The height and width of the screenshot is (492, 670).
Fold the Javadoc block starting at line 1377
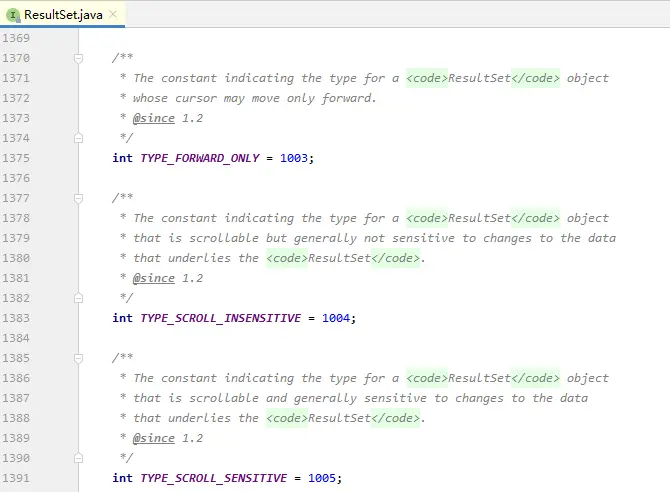[x=78, y=198]
